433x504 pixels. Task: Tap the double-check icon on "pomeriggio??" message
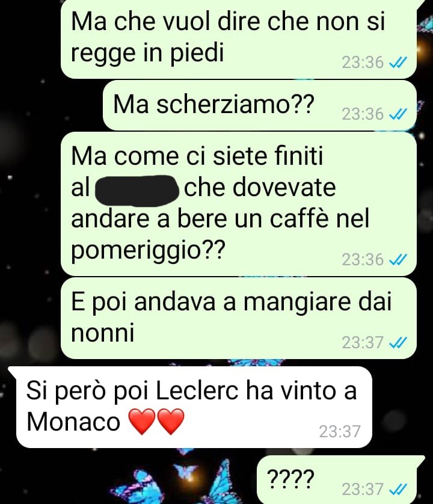click(x=398, y=259)
